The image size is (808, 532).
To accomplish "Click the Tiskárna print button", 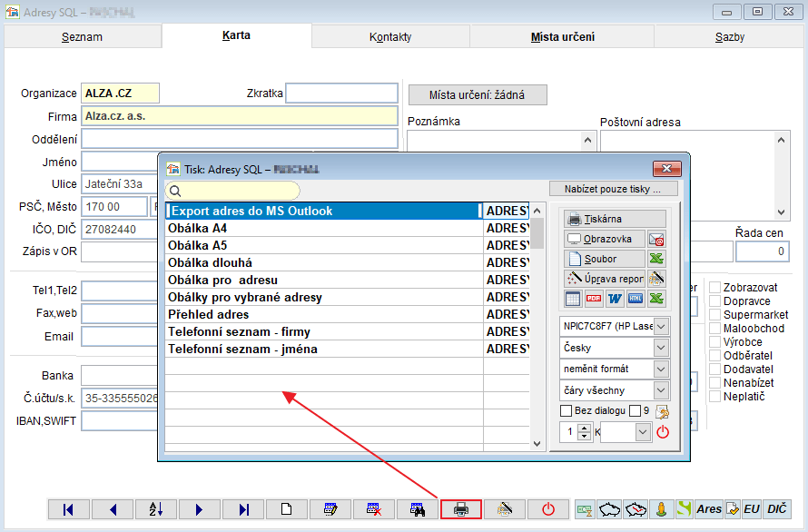I will click(615, 219).
